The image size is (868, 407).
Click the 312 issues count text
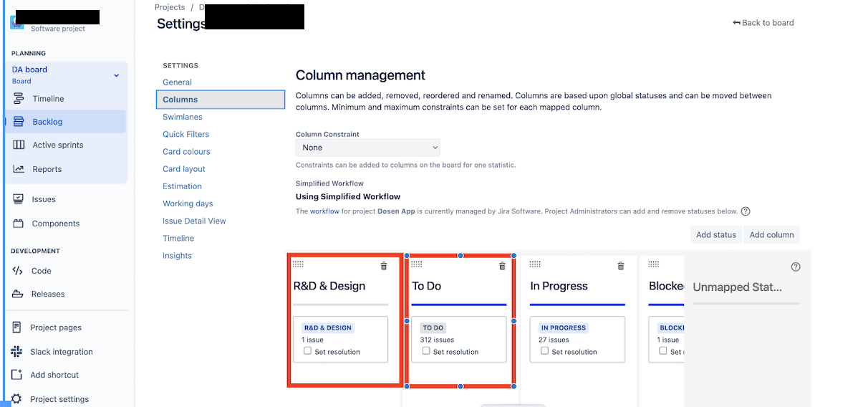pos(437,340)
